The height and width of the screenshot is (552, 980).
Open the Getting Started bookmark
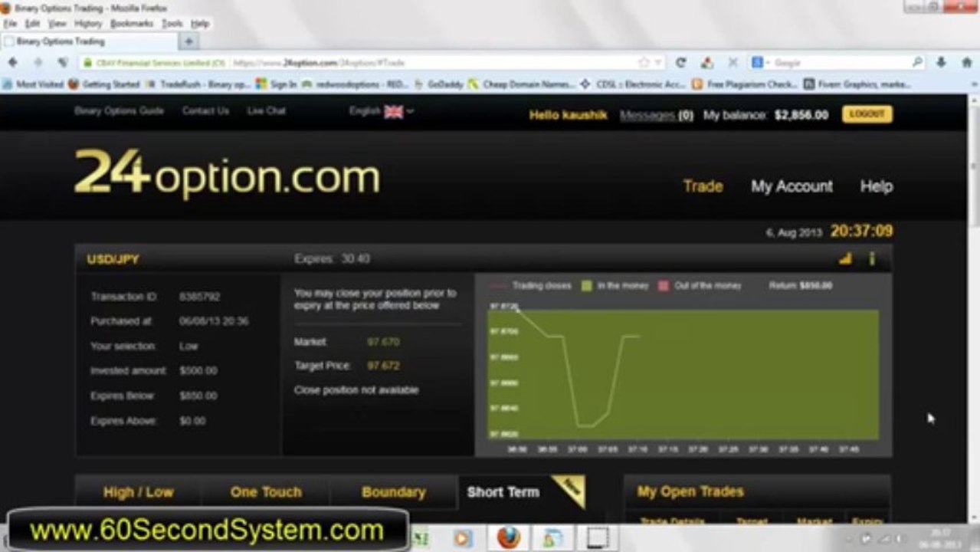(104, 84)
